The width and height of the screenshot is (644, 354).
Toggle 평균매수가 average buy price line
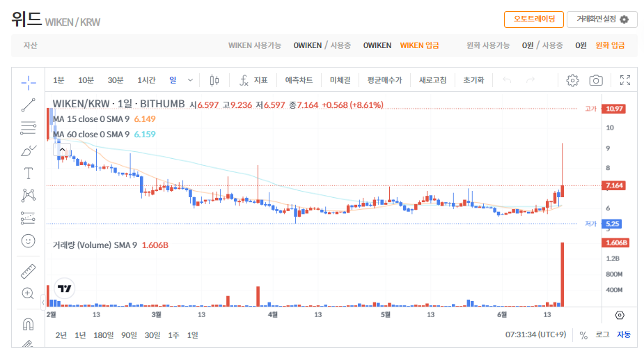point(385,80)
